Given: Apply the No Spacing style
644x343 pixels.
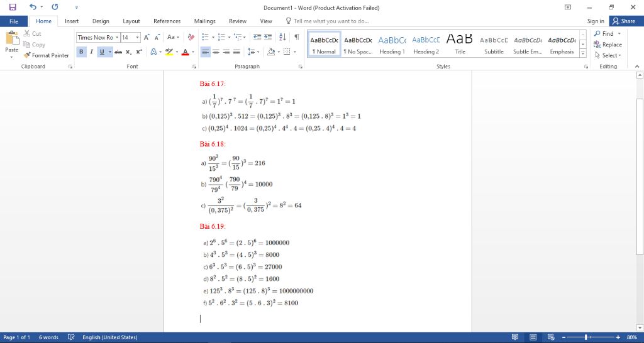Looking at the screenshot, I should (358, 45).
